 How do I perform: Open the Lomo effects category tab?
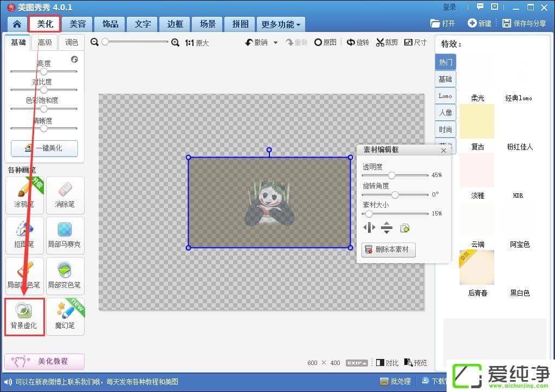click(x=446, y=96)
